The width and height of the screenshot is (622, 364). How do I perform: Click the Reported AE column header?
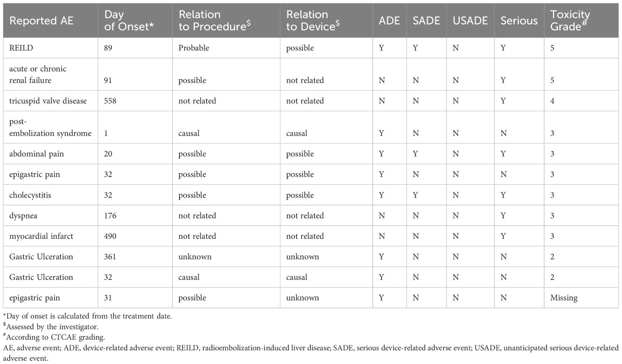coord(41,20)
